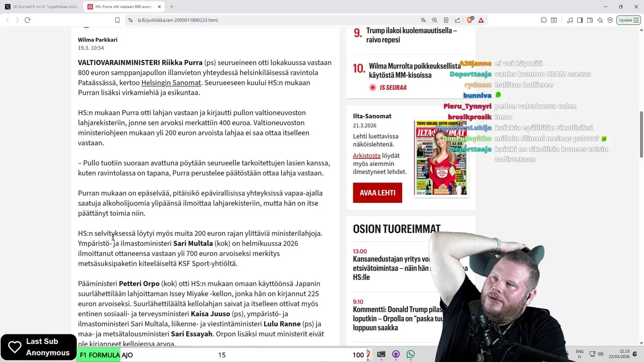The height and width of the screenshot is (362, 644).
Task: Open the page translate icon
Action: point(423,20)
